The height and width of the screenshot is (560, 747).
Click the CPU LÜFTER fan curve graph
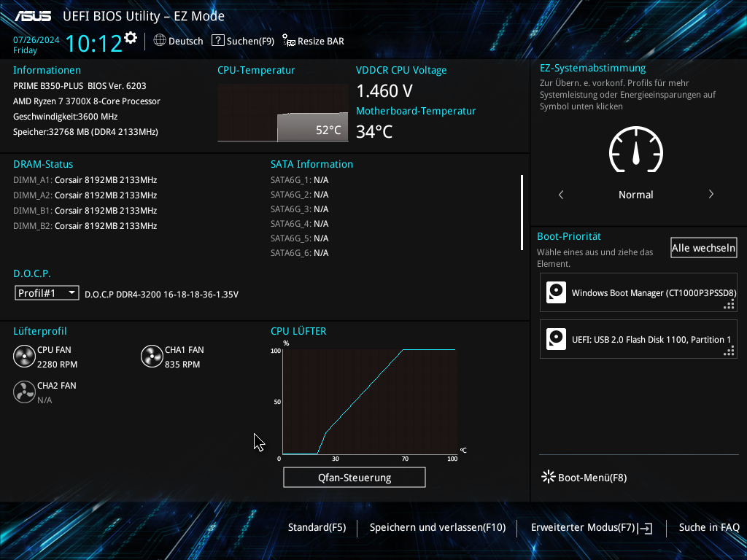tap(370, 402)
